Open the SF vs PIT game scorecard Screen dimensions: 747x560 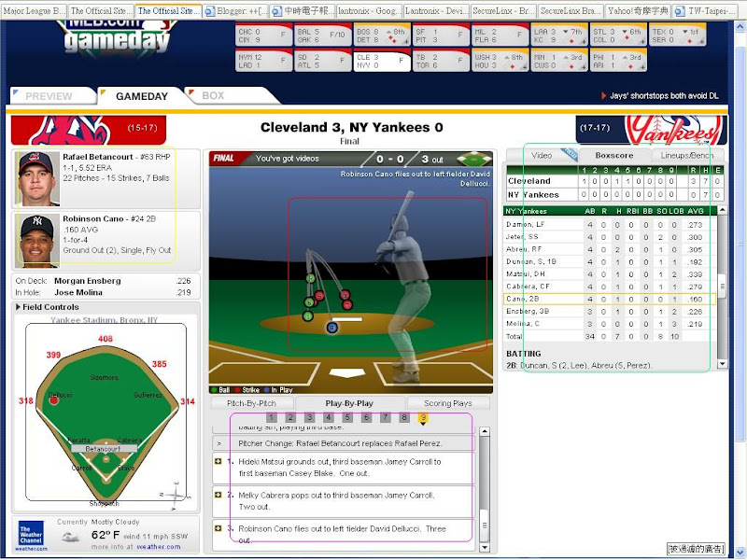441,35
